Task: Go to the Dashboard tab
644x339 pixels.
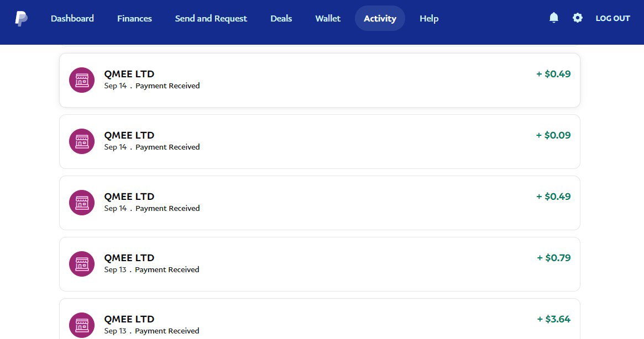Action: (72, 18)
